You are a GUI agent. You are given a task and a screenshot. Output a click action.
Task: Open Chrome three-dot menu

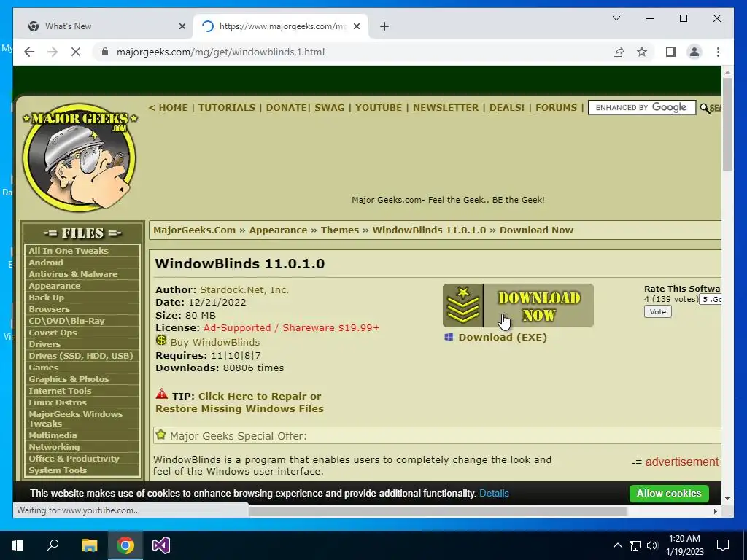click(x=718, y=52)
